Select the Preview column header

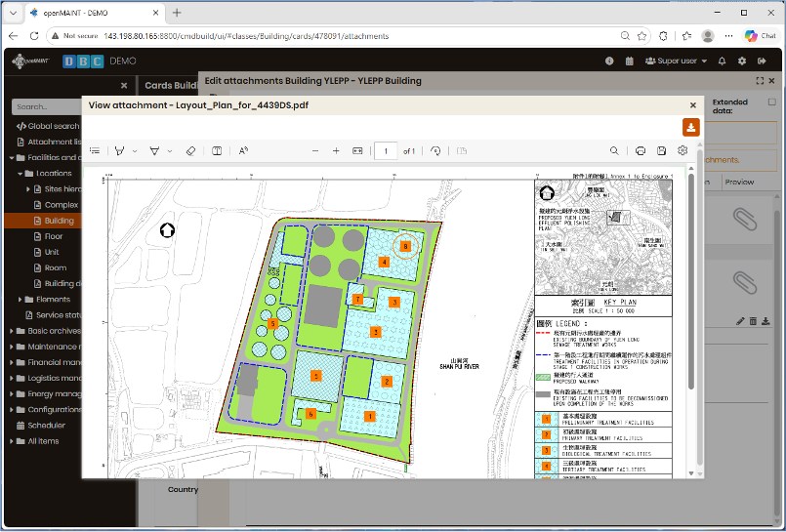(x=739, y=182)
